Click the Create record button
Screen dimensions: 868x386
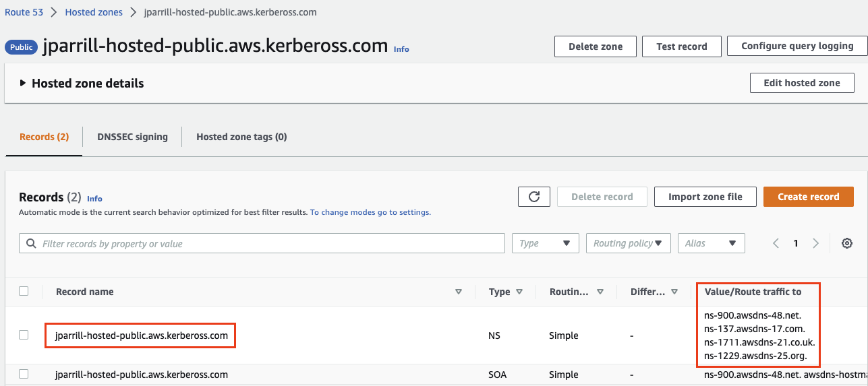pyautogui.click(x=808, y=197)
